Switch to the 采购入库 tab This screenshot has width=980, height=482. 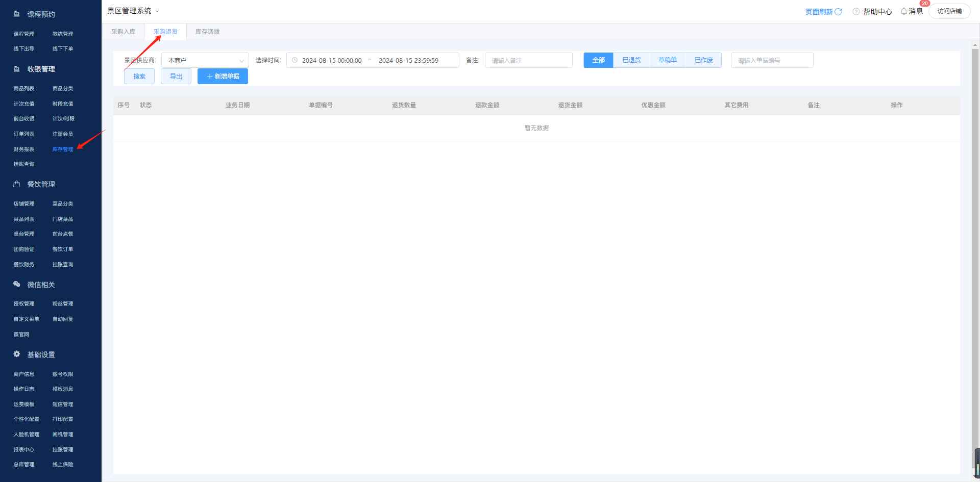[x=124, y=32]
